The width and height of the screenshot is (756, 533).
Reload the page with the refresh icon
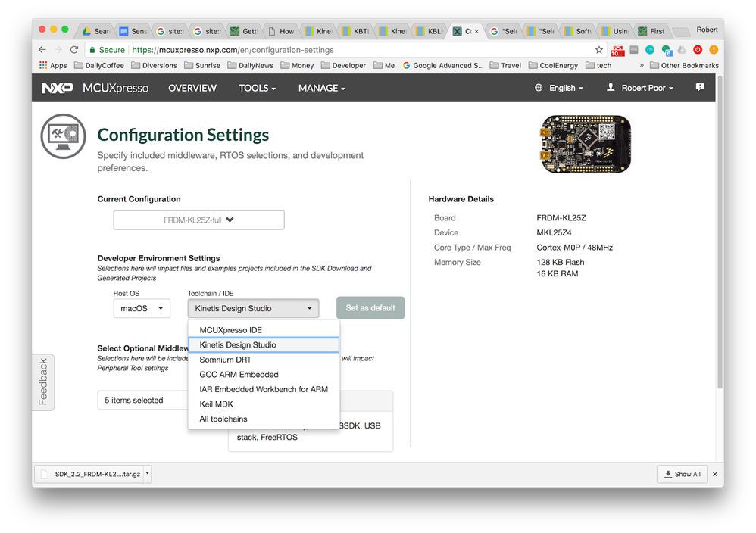[x=74, y=50]
